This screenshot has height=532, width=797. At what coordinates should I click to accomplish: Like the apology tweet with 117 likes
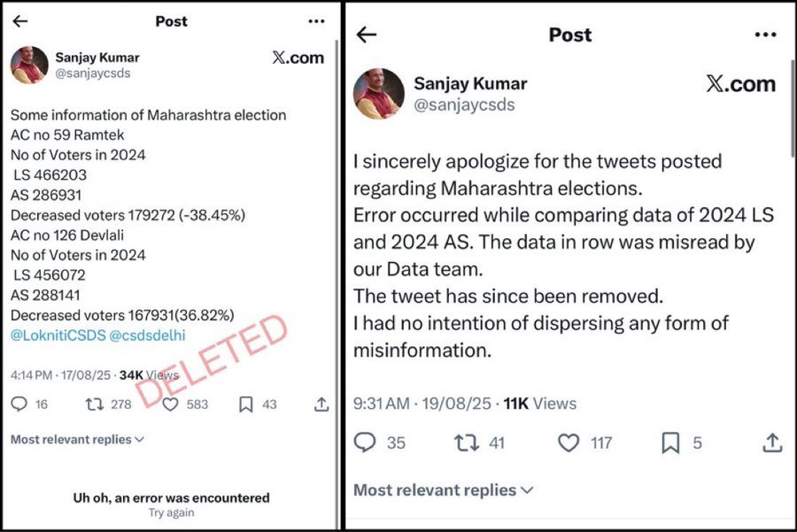569,443
